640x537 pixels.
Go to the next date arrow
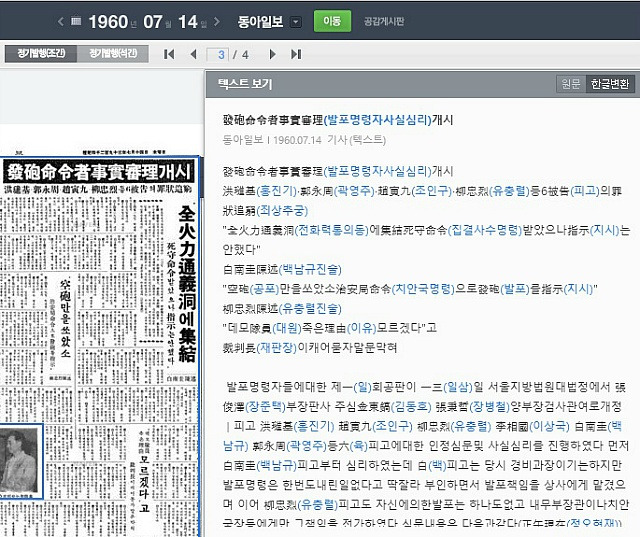click(x=217, y=21)
